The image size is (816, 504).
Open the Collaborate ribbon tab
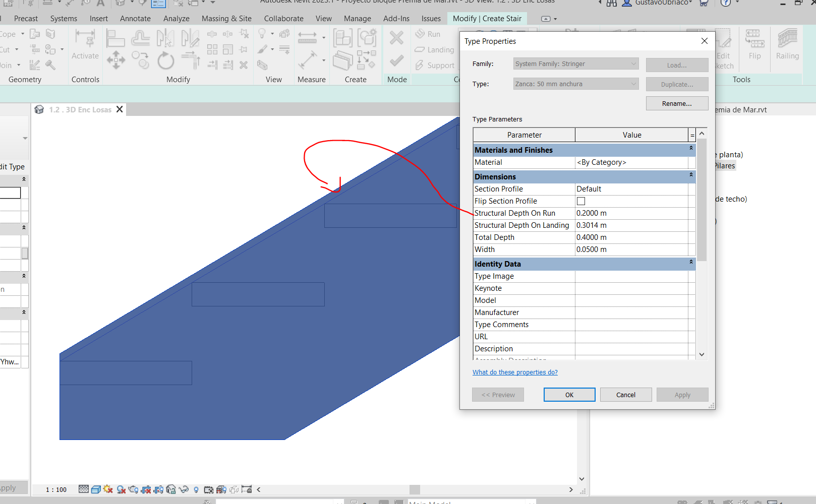tap(283, 19)
